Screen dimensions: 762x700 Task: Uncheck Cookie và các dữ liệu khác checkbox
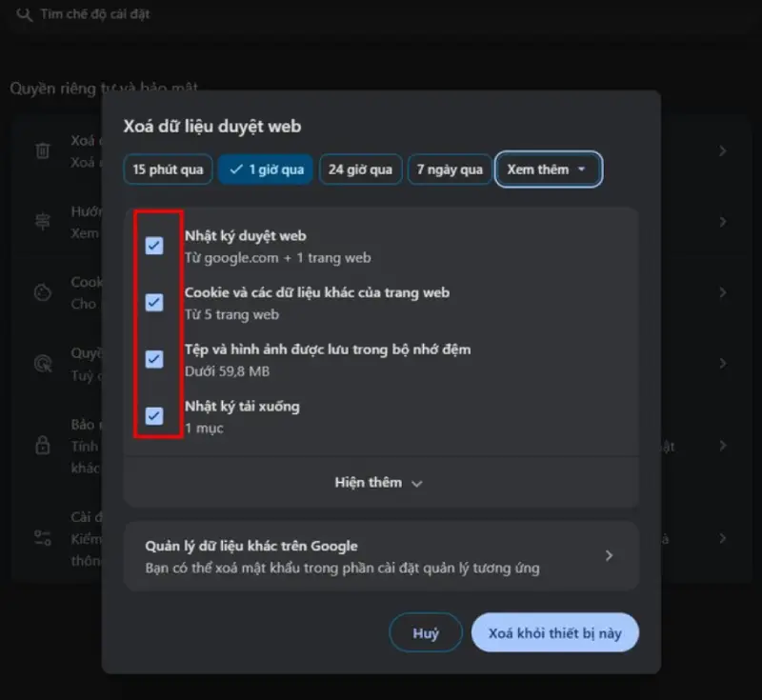pos(154,303)
